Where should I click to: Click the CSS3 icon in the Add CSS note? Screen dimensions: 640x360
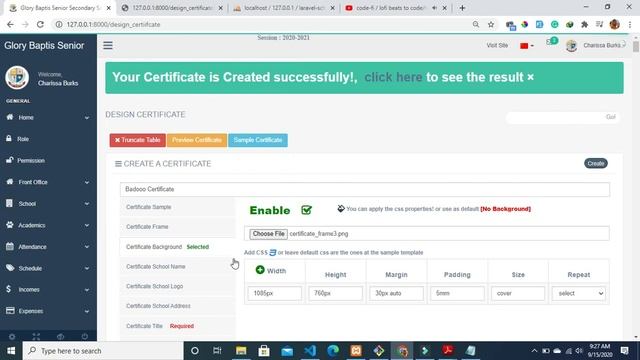(273, 253)
